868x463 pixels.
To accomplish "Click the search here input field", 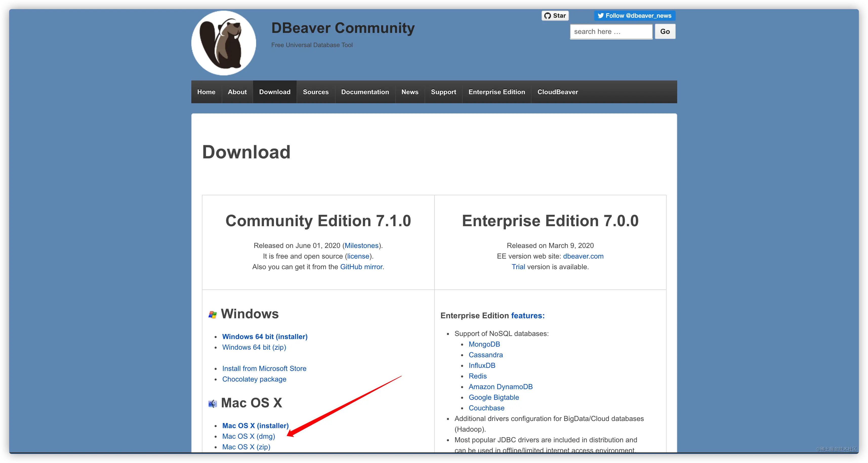I will [611, 32].
